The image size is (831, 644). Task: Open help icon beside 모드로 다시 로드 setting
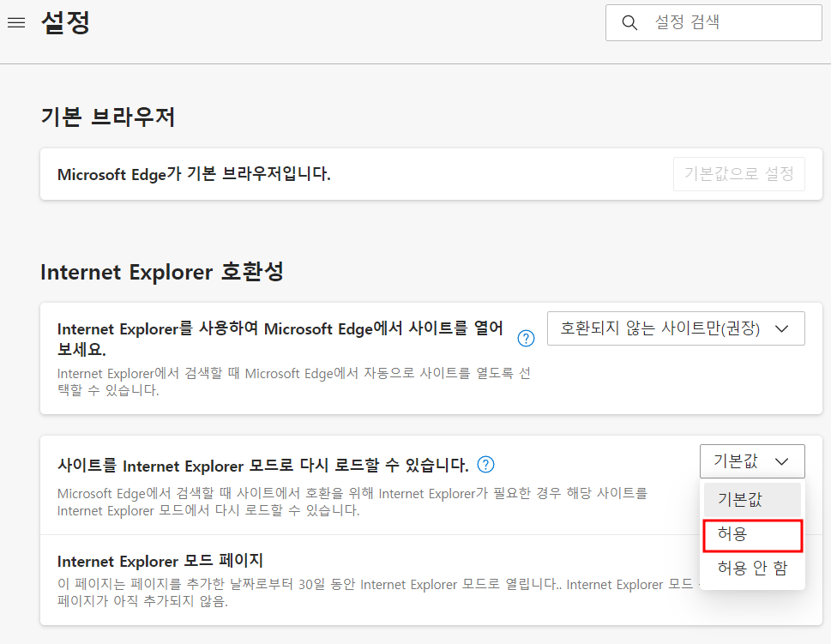click(x=485, y=464)
